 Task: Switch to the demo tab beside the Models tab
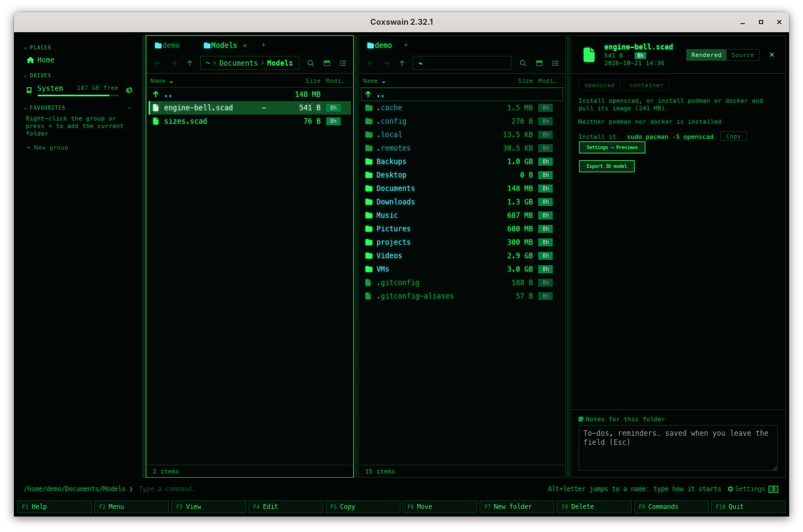tap(167, 46)
